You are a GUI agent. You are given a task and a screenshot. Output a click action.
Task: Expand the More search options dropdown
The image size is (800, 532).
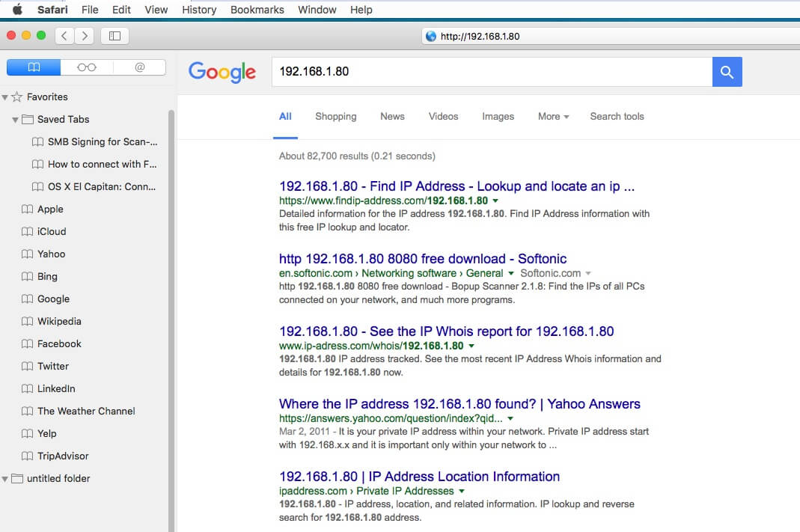click(553, 117)
